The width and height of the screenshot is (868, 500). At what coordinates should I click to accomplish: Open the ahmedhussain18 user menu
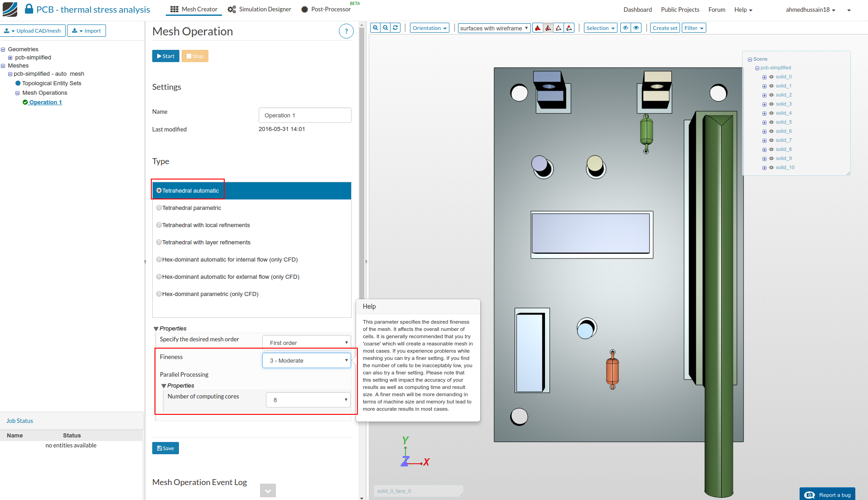810,10
